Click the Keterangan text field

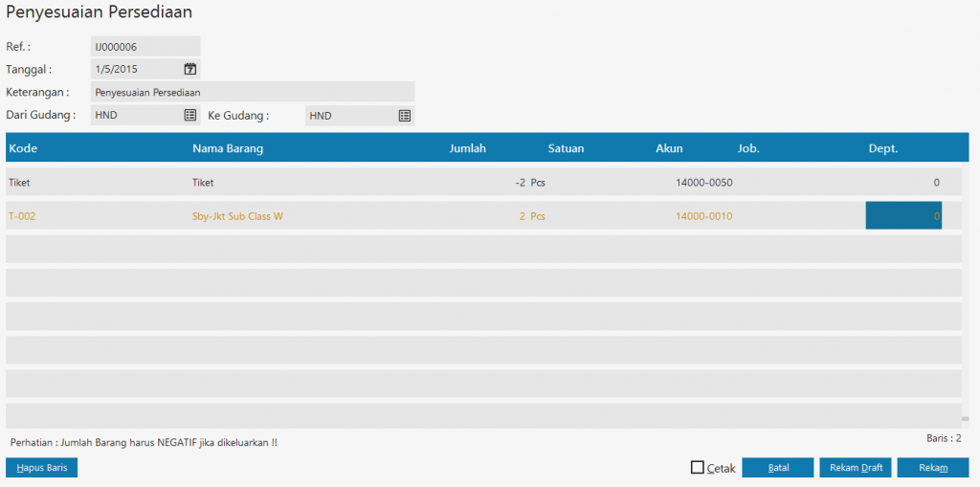tap(253, 92)
